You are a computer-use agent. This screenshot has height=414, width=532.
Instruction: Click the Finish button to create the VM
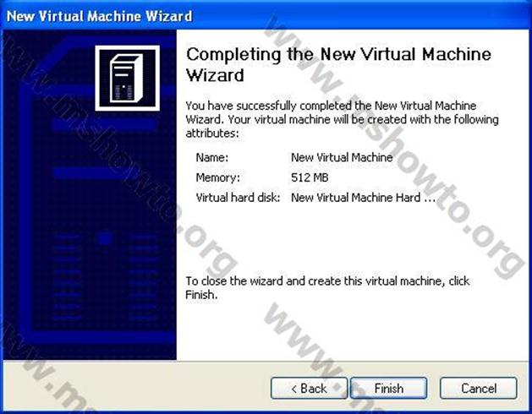click(388, 388)
